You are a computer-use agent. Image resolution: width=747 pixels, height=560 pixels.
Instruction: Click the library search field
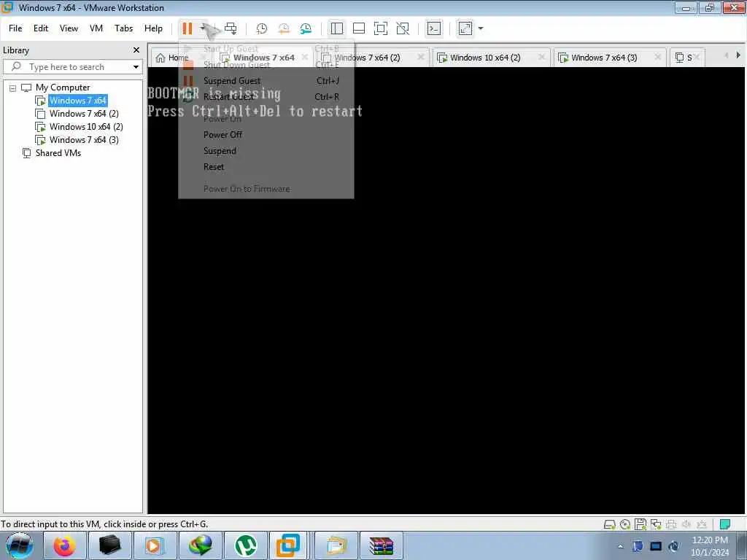(x=71, y=67)
